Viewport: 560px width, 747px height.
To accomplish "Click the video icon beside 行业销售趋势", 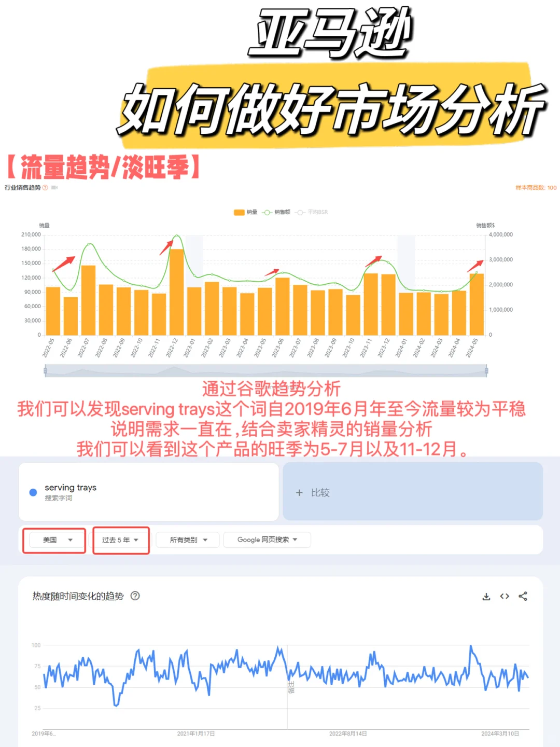I will [x=54, y=188].
